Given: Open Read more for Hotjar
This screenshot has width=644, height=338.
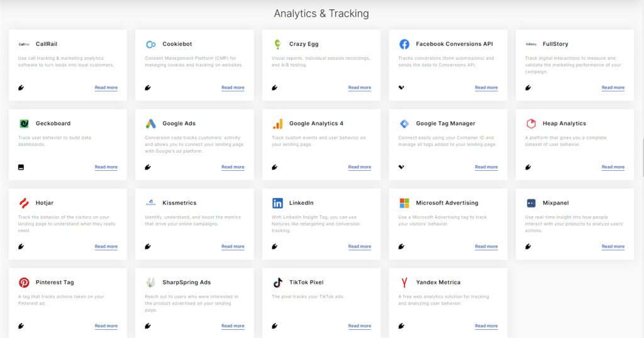Looking at the screenshot, I should [x=106, y=247].
